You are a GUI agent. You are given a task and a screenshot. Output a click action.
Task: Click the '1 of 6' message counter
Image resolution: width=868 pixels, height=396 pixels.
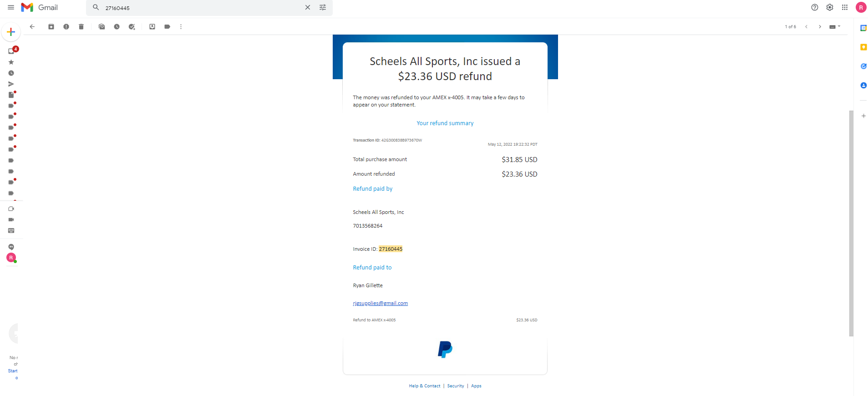pos(791,27)
